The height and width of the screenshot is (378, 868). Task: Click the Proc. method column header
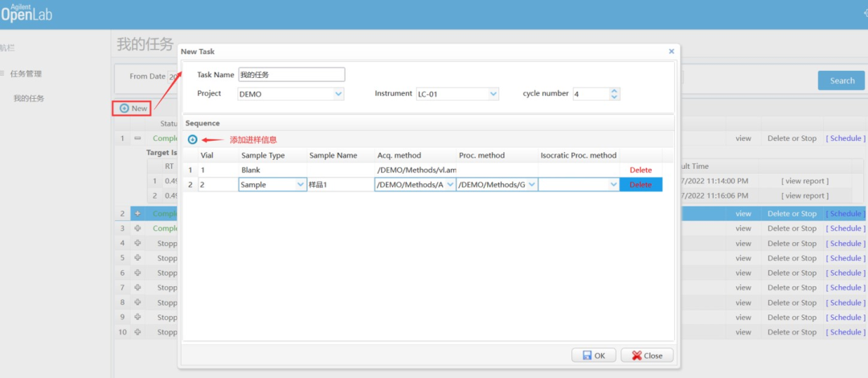point(497,155)
